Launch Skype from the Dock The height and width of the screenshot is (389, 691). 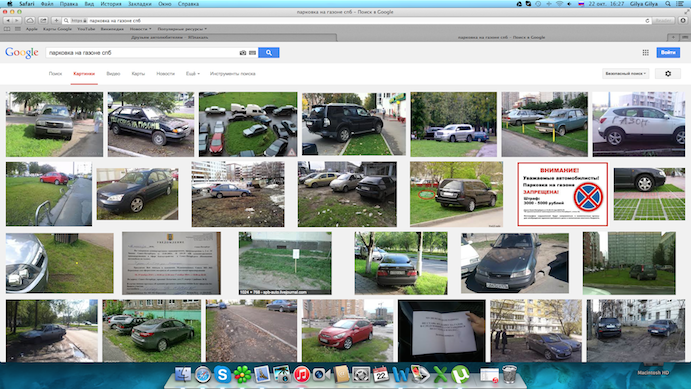pyautogui.click(x=223, y=374)
